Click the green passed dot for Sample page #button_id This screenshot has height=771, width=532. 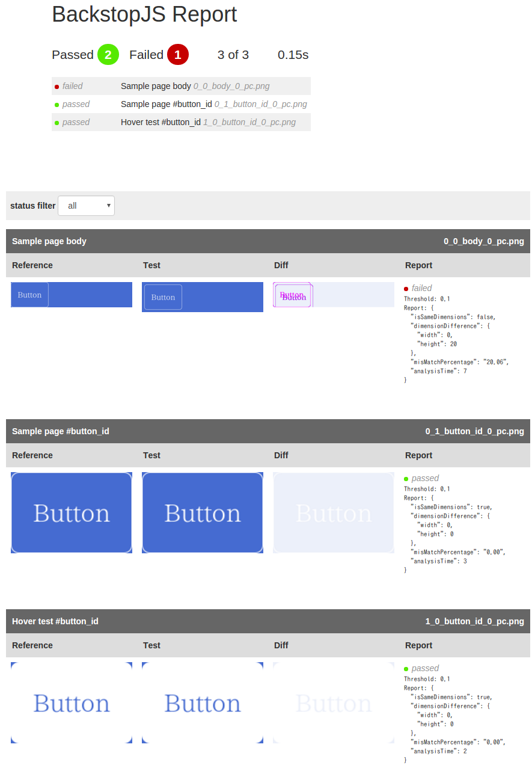pos(56,104)
